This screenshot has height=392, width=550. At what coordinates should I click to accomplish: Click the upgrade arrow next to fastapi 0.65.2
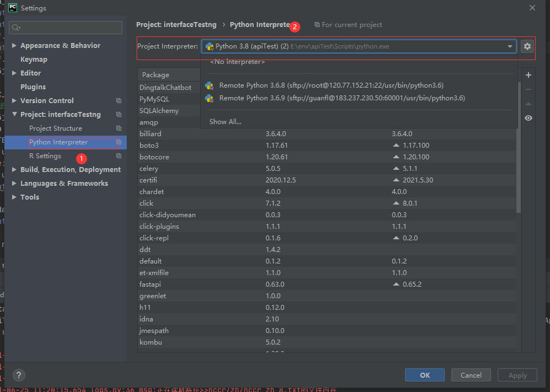[x=396, y=284]
